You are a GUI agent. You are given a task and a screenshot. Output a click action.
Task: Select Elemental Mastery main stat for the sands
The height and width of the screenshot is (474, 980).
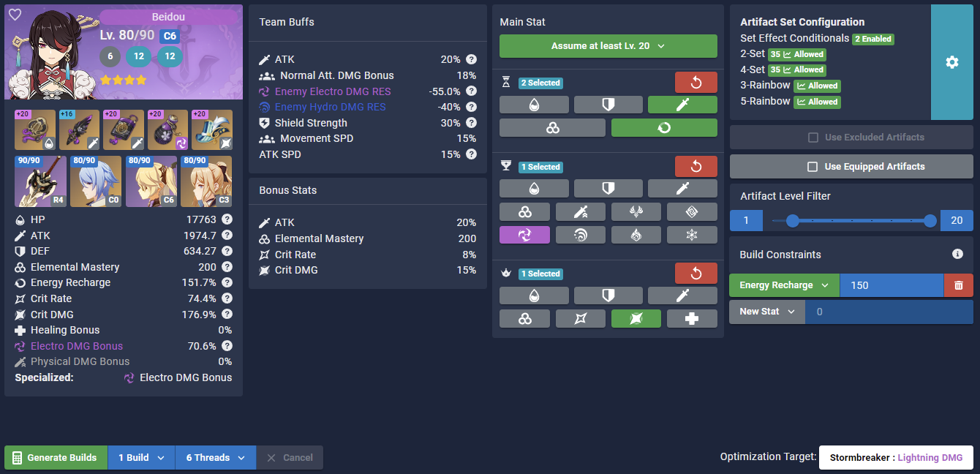[x=552, y=127]
